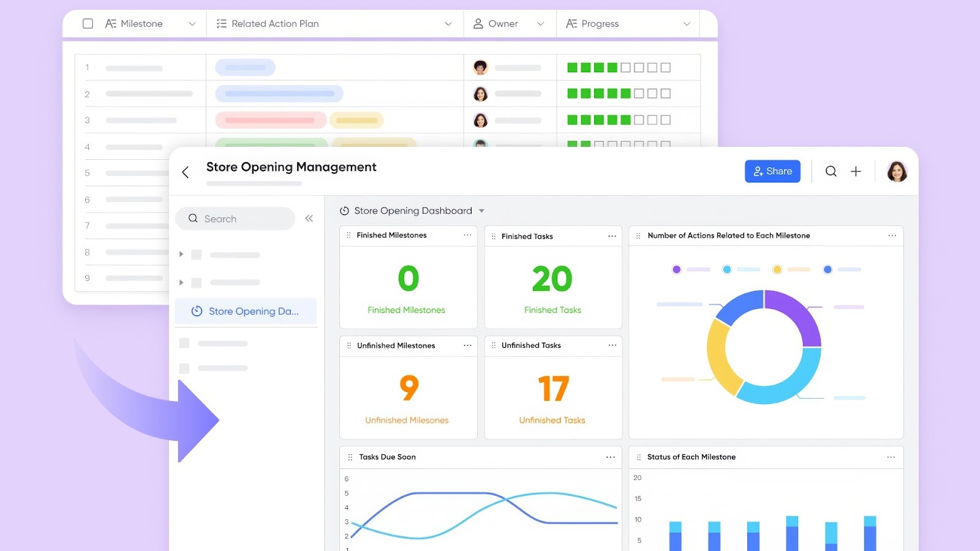Open the Store Opening Dashboard view selector
The image size is (980, 551).
click(x=481, y=211)
